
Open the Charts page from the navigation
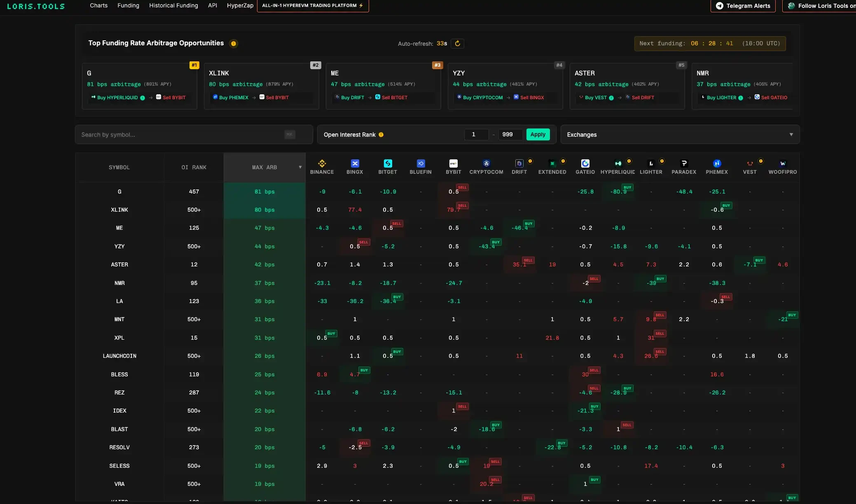(x=98, y=5)
